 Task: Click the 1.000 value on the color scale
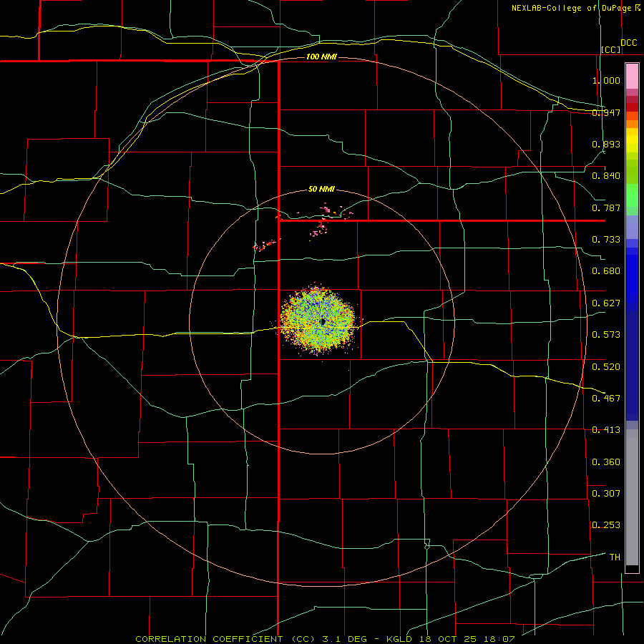(606, 80)
